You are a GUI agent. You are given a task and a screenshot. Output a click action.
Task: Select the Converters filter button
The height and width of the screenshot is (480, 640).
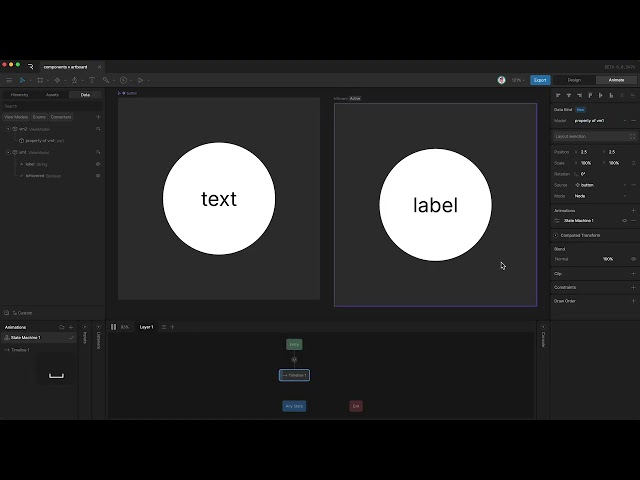[x=61, y=117]
